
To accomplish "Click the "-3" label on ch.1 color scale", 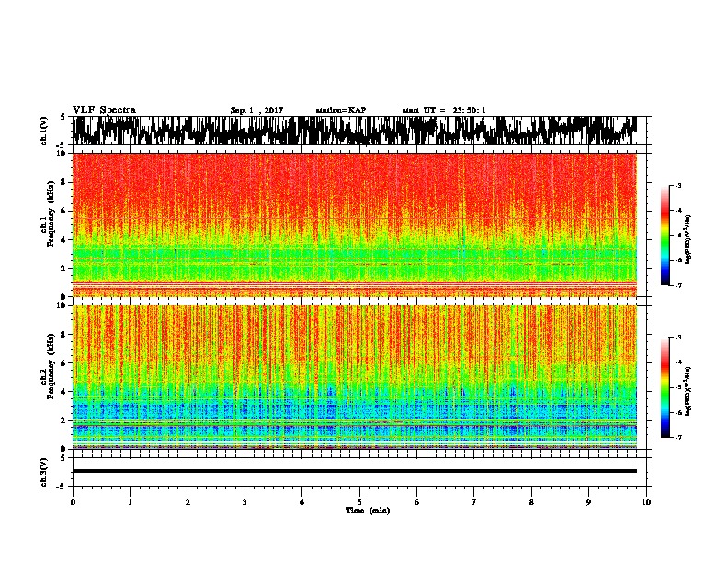I will pos(677,185).
